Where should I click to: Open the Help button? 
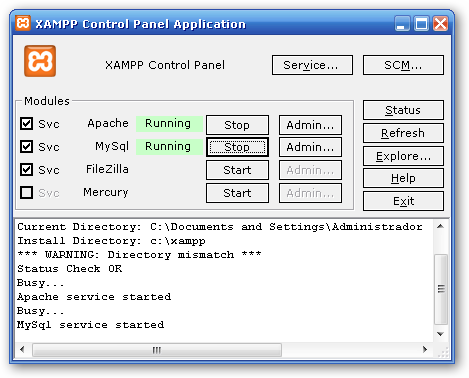(403, 178)
